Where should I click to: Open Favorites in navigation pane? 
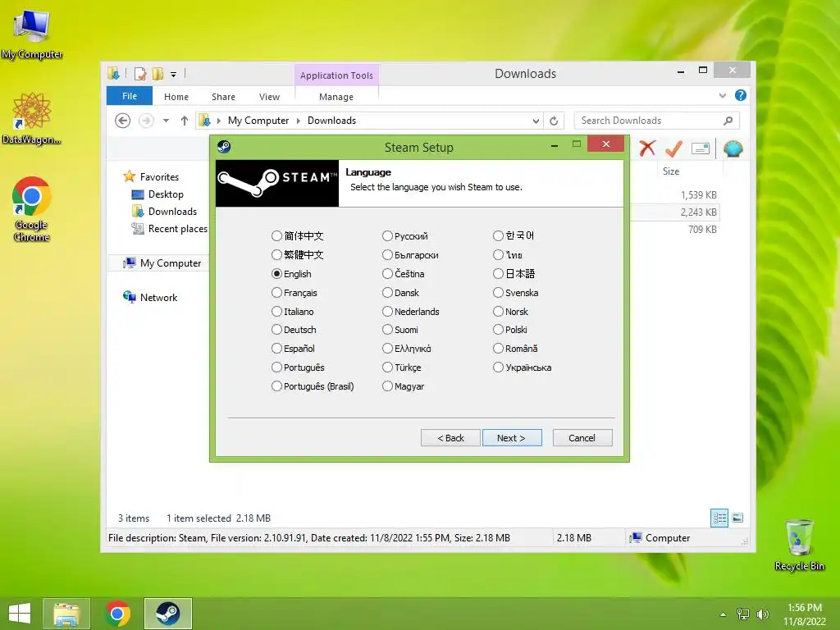point(159,177)
